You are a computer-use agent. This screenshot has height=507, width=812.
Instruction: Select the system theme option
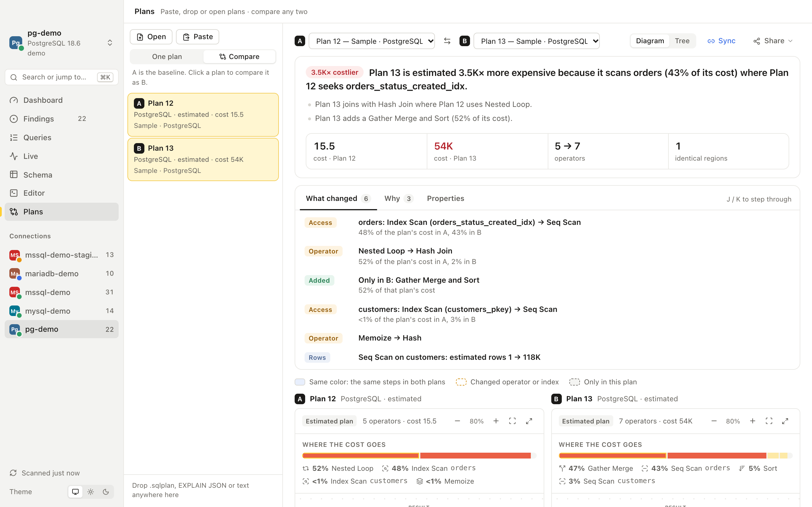(75, 492)
